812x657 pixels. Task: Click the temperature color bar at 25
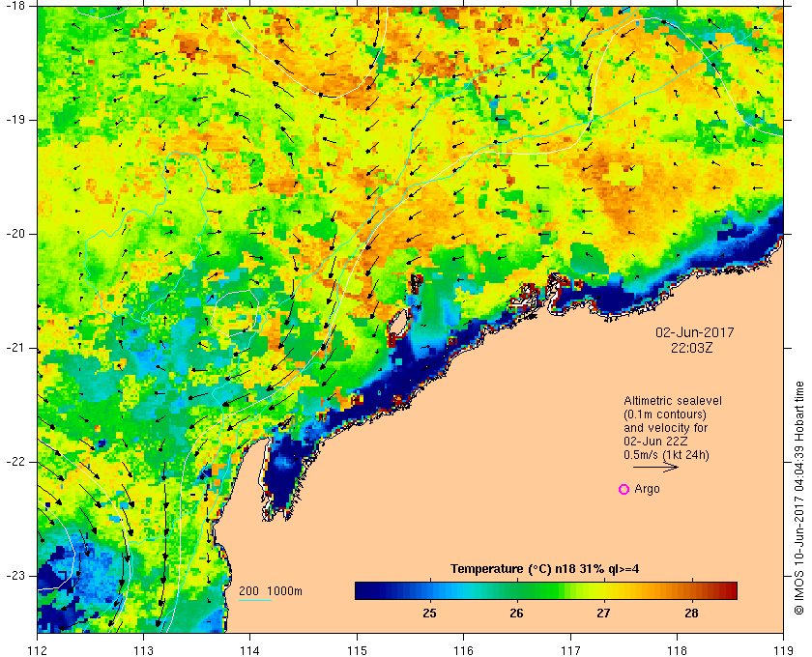(x=429, y=590)
